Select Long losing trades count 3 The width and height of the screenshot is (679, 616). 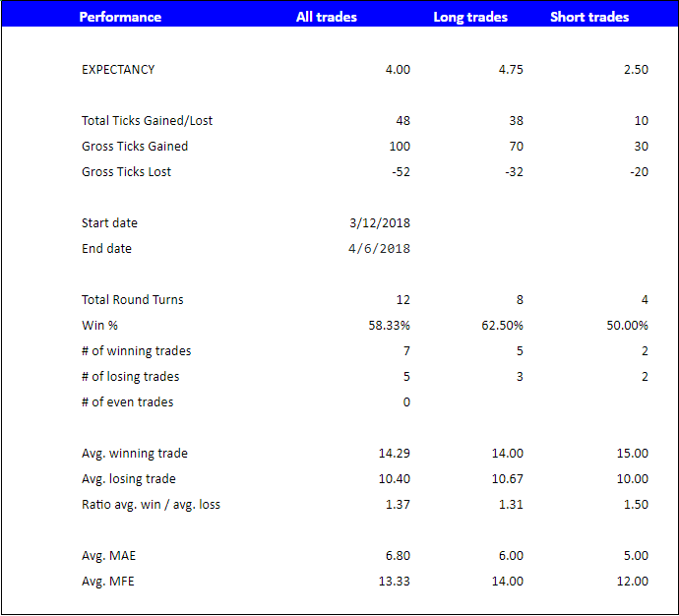click(520, 376)
